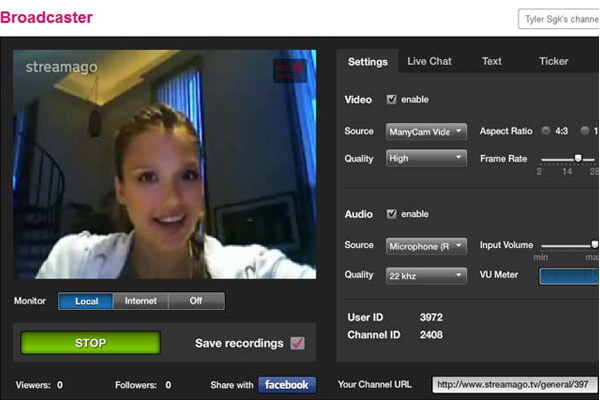Switch to the Settings tab
Image resolution: width=600 pixels, height=400 pixels.
coord(367,61)
